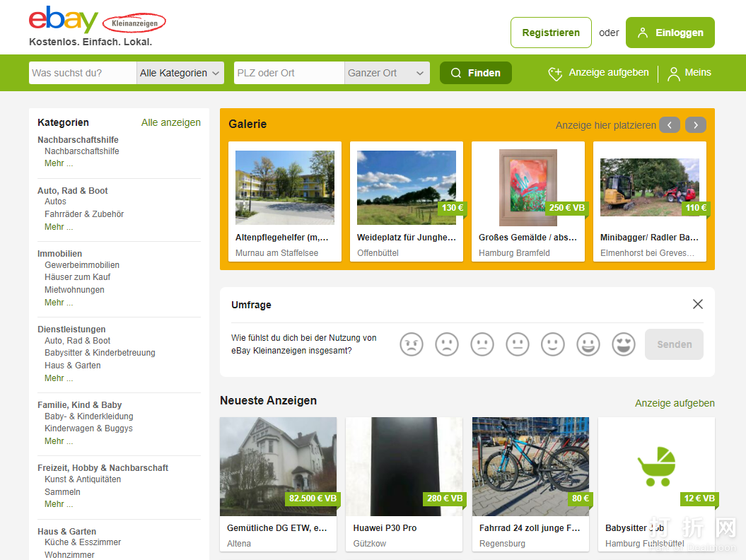Select the angry face survey rating
This screenshot has height=560, width=746.
point(412,344)
